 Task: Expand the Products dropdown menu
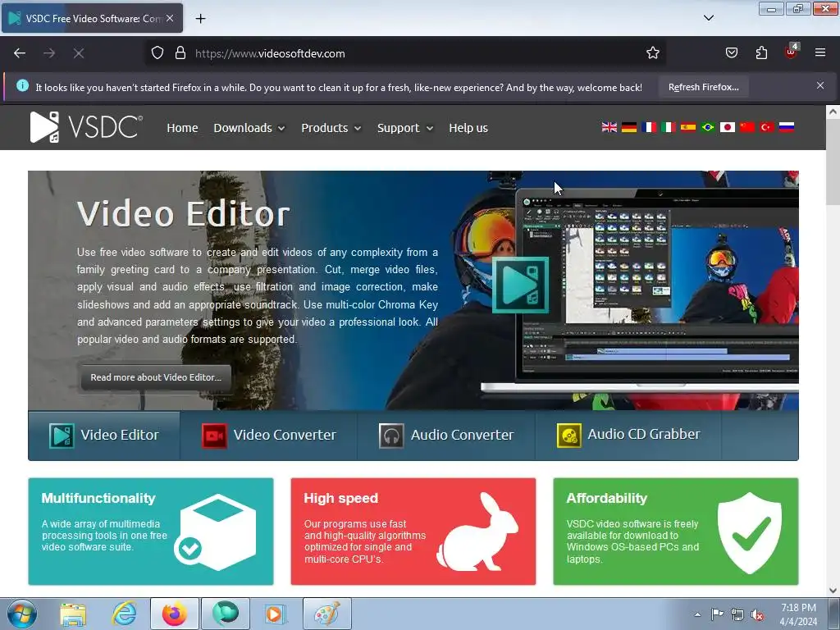[331, 128]
